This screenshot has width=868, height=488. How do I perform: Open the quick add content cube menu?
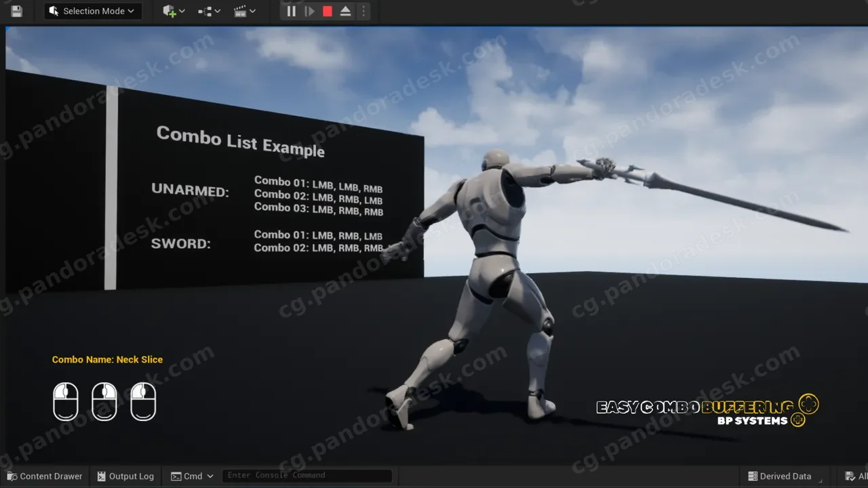click(x=174, y=11)
